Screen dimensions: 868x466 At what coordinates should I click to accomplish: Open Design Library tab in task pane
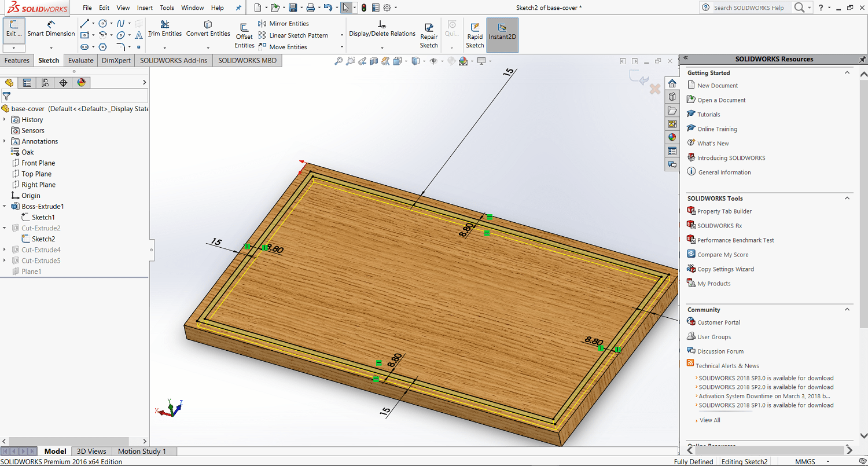[672, 97]
